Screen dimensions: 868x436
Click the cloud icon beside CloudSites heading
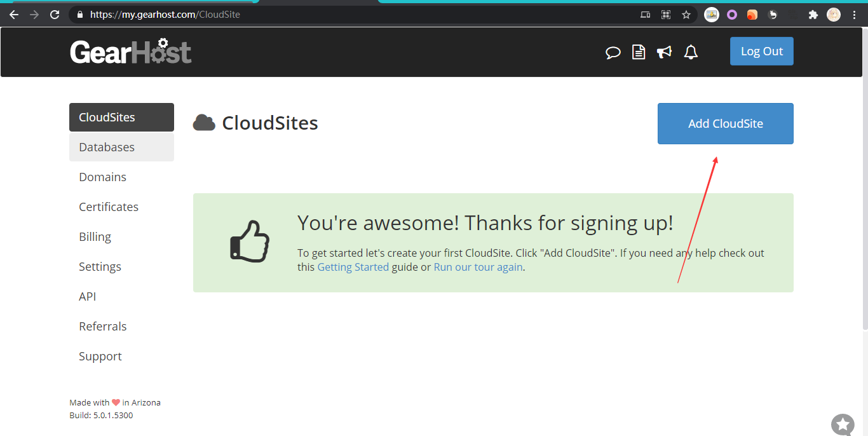tap(204, 123)
